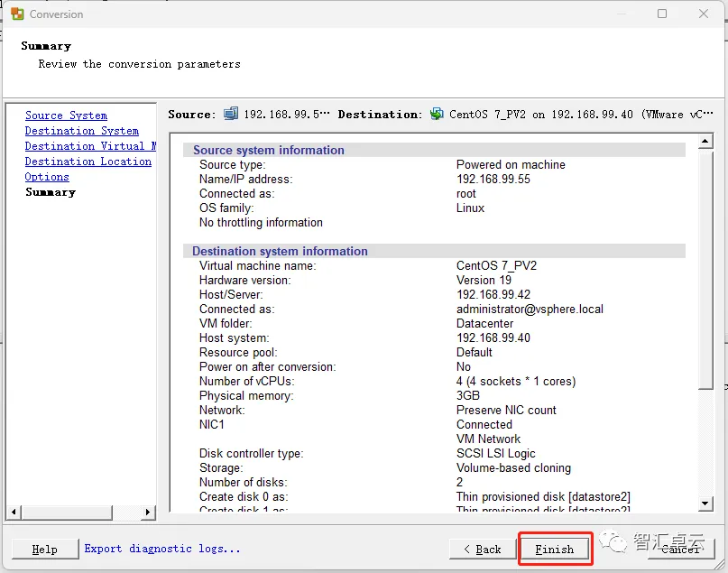Click the source computer icon next to 192.168.99.5
The height and width of the screenshot is (573, 728).
click(x=231, y=114)
